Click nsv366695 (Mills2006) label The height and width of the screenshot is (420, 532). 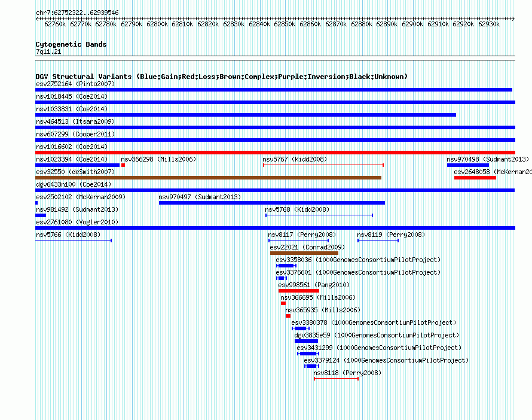click(x=318, y=297)
